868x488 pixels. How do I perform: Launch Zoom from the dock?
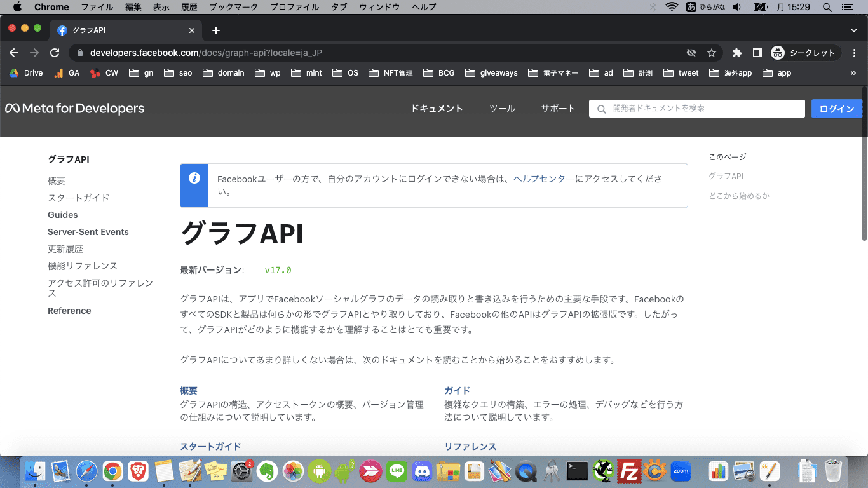coord(681,471)
